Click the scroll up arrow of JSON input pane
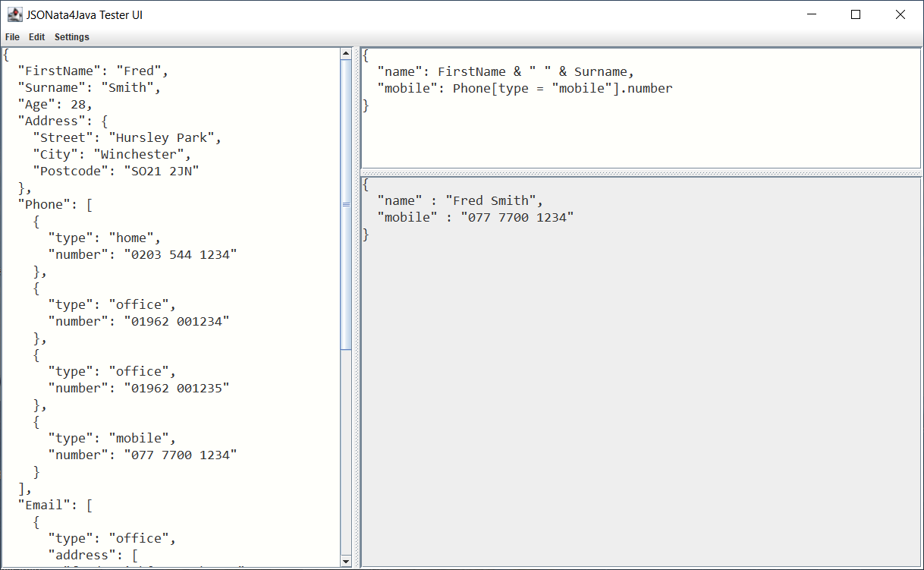This screenshot has height=570, width=924. 346,54
